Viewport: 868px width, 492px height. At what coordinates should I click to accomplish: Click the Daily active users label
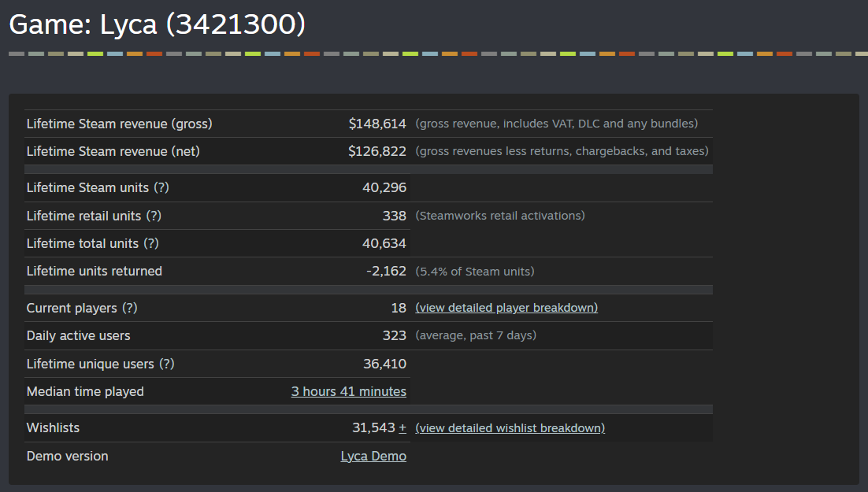pos(78,335)
